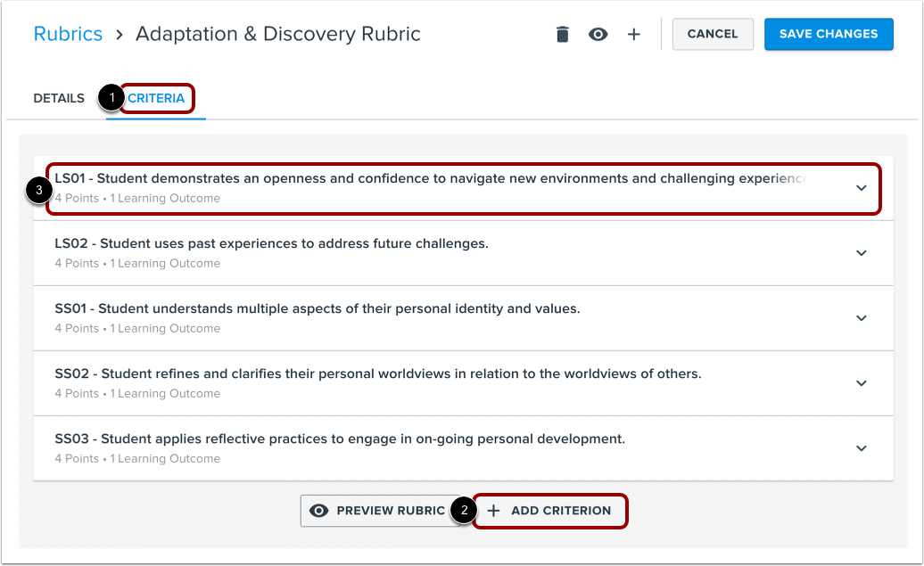
Task: Click the eye icon on Preview Rubric button
Action: (x=320, y=511)
